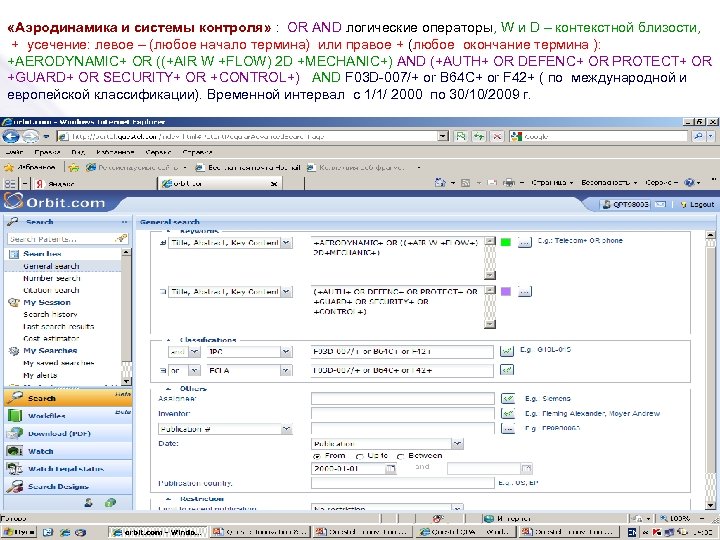Open first Title, Abstract, Key Content dropdown

(x=286, y=242)
